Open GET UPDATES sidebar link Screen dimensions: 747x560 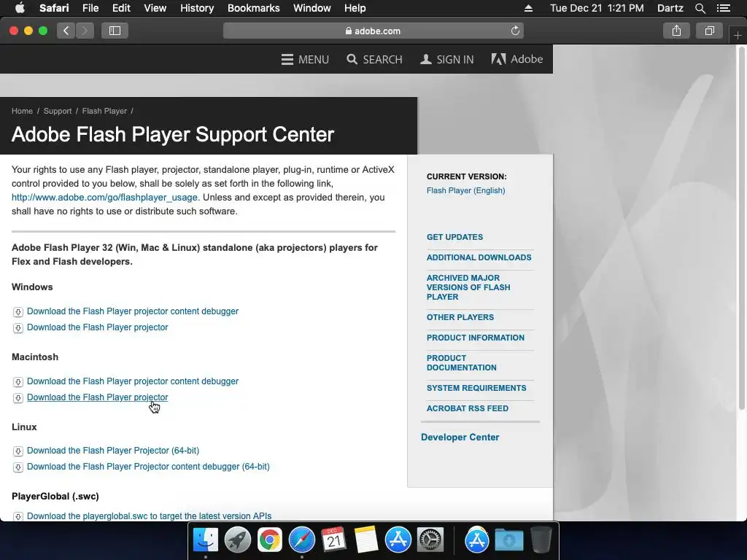[454, 237]
